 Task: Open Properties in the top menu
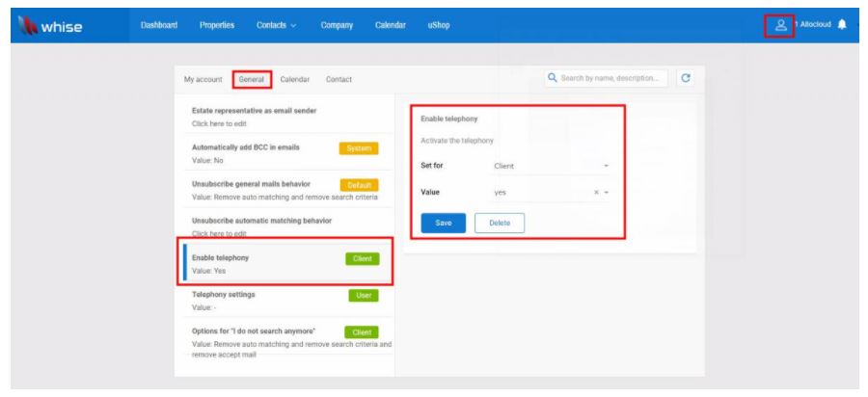point(217,25)
